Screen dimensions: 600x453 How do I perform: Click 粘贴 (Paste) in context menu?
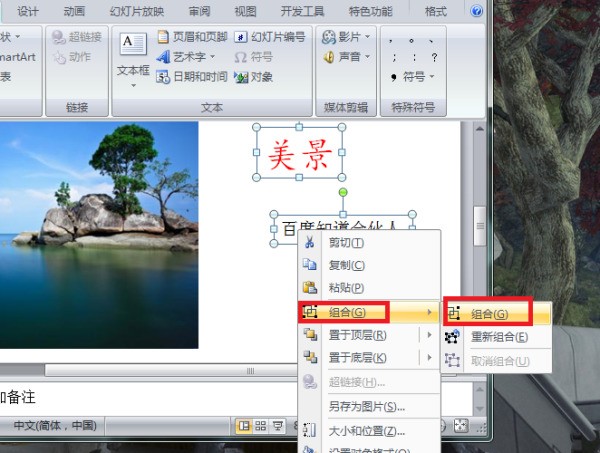tap(346, 288)
